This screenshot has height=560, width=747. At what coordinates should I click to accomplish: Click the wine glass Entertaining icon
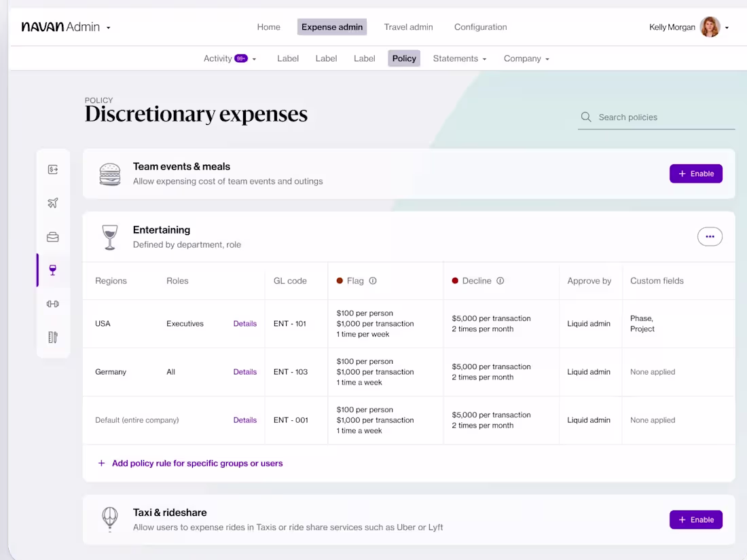click(x=110, y=237)
